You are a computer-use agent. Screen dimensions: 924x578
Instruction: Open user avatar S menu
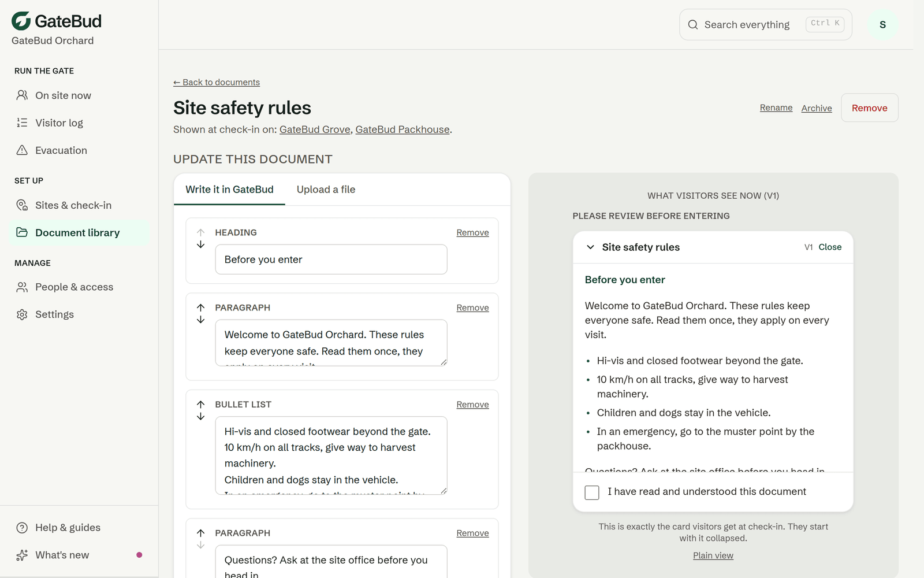(x=882, y=25)
